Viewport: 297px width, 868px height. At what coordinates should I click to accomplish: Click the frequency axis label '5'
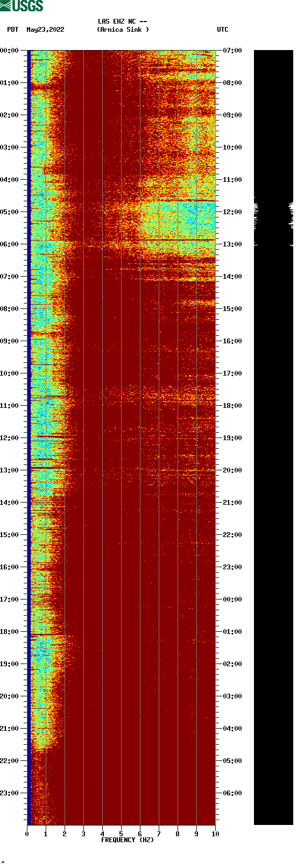[x=121, y=834]
